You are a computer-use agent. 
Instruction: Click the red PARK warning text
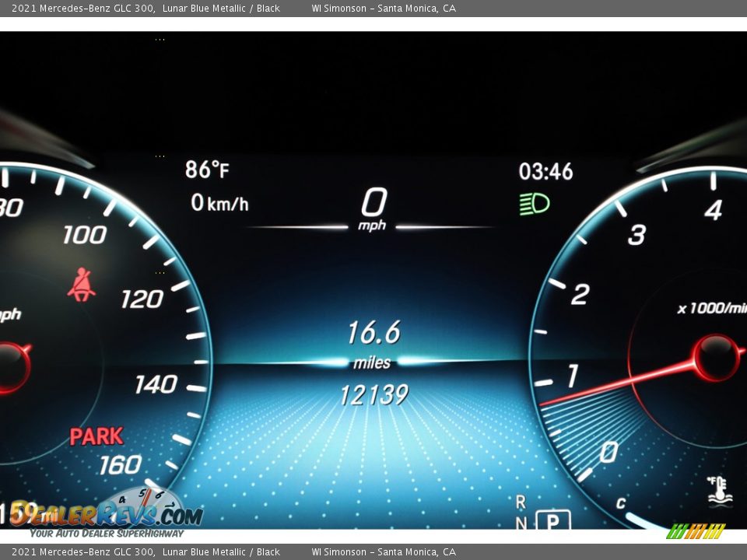click(x=96, y=436)
